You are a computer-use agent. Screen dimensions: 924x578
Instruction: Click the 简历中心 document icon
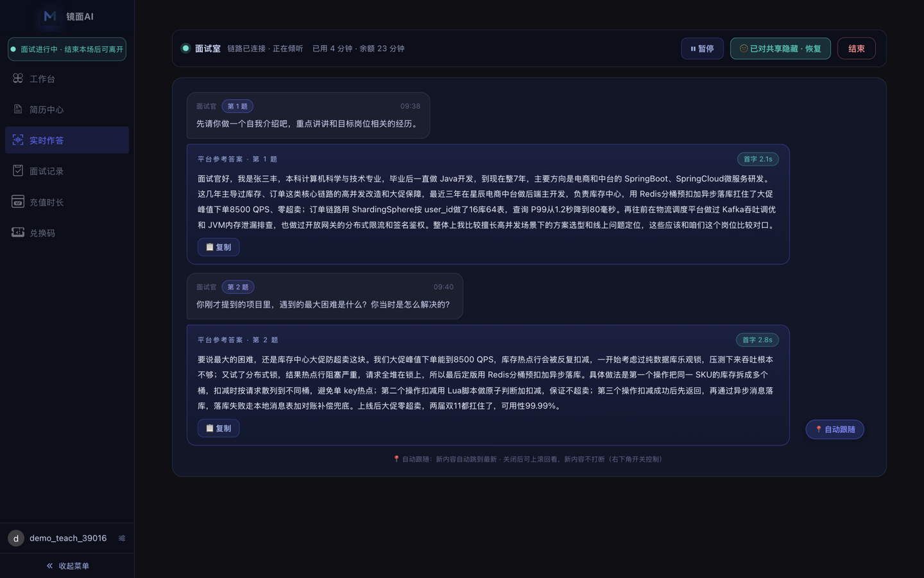tap(18, 109)
